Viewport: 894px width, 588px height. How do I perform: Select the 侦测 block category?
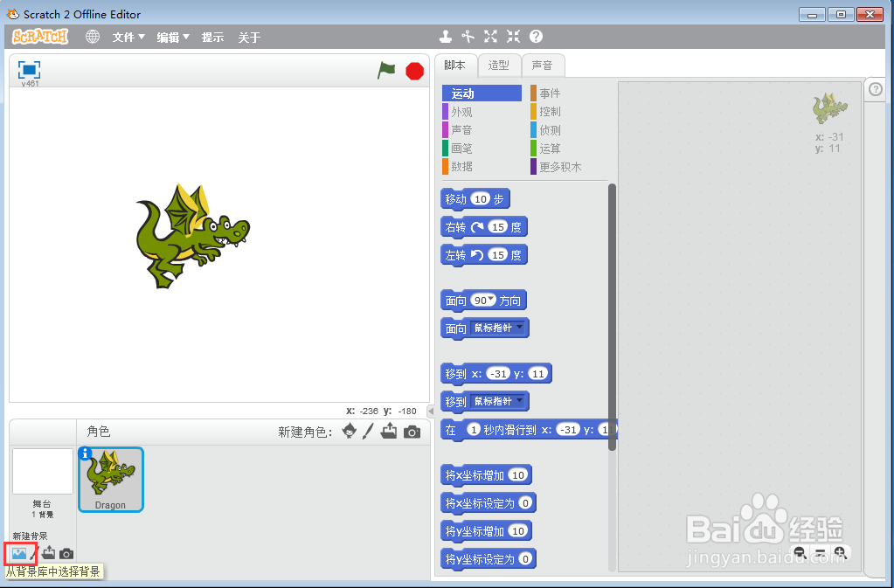click(569, 130)
